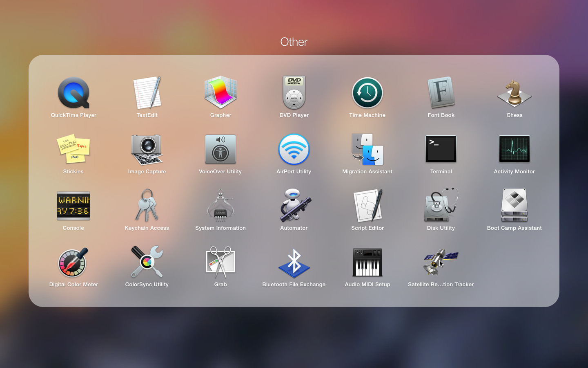Click the "Other" folder title
This screenshot has width=588, height=368.
pos(294,42)
